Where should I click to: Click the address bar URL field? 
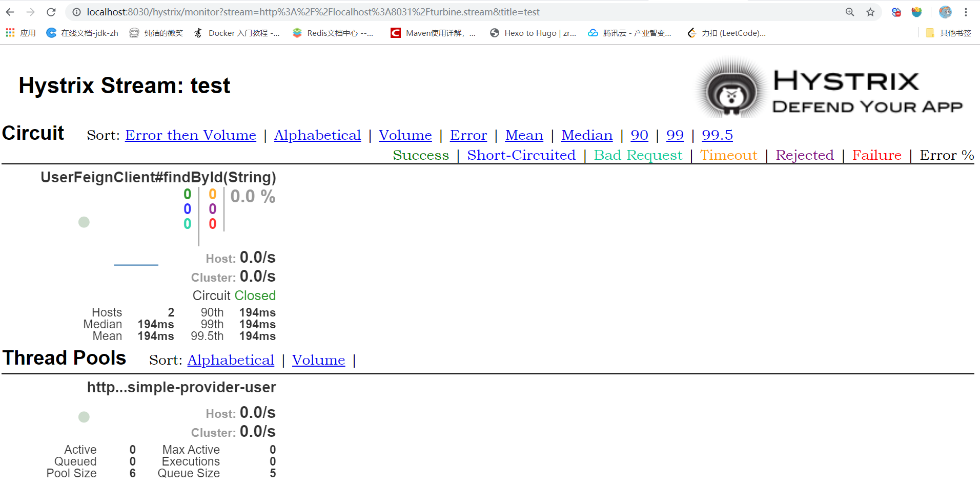coord(410,12)
